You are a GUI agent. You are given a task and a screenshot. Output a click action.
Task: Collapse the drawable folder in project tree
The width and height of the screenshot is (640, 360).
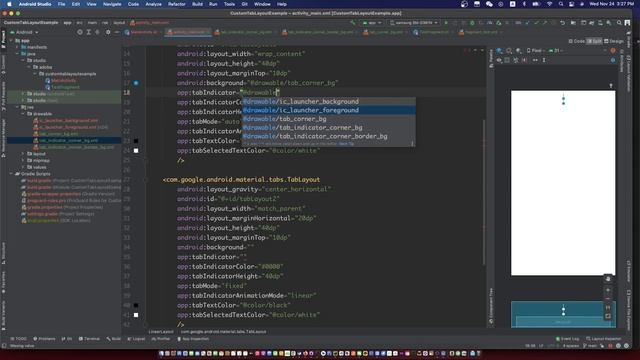click(x=24, y=114)
